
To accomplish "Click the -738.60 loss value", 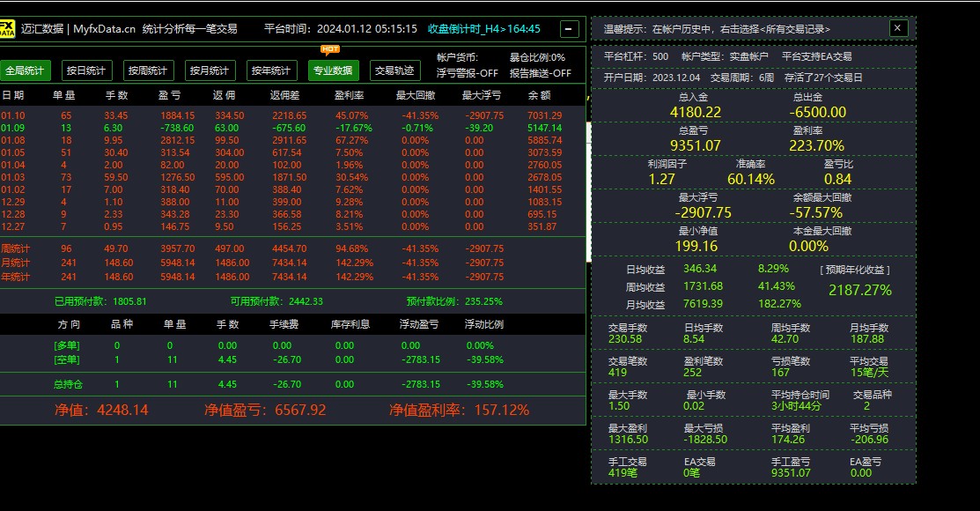I will tap(177, 128).
